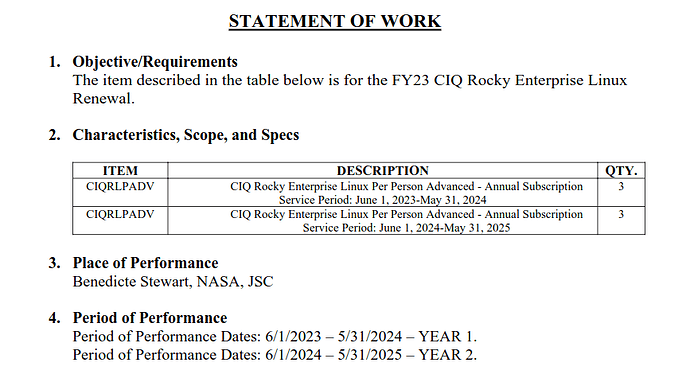Click the YEAR 2 performance dates line

(x=275, y=355)
